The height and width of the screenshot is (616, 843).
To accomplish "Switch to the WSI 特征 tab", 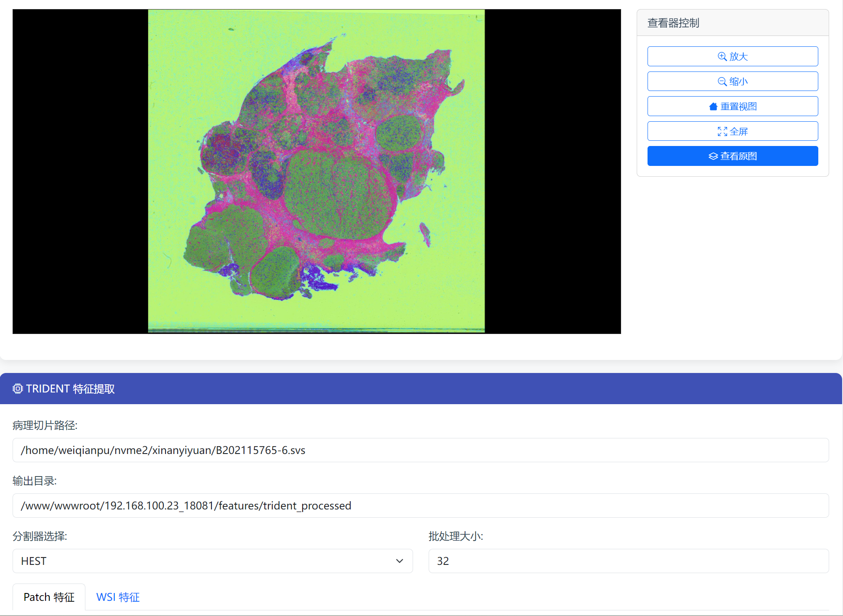I will click(117, 597).
